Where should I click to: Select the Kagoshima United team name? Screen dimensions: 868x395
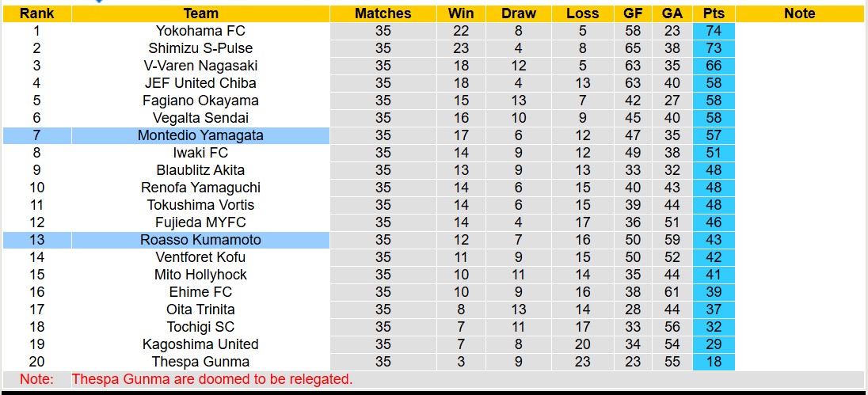pos(200,344)
